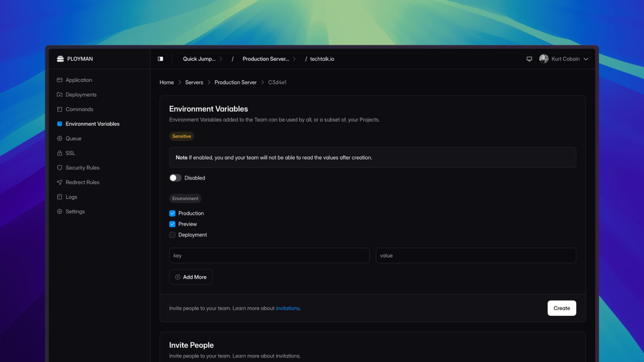Screen dimensions: 644x362
Task: Expand the Production Server dropdown in top bar
Action: coord(269,59)
